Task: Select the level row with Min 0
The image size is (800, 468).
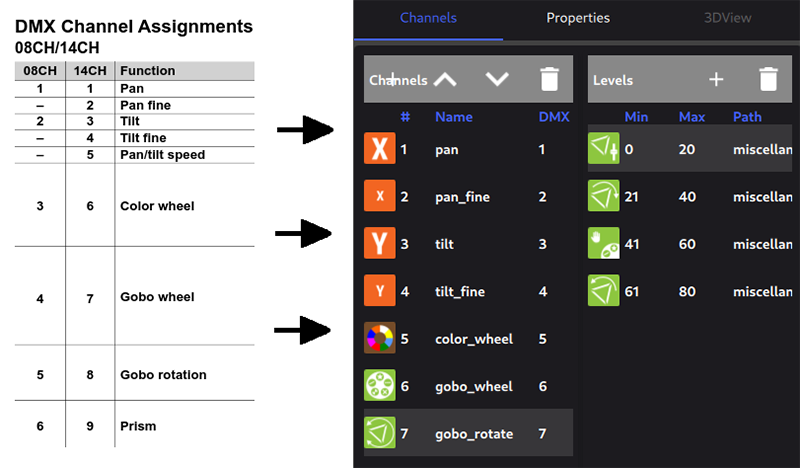Action: pyautogui.click(x=690, y=149)
